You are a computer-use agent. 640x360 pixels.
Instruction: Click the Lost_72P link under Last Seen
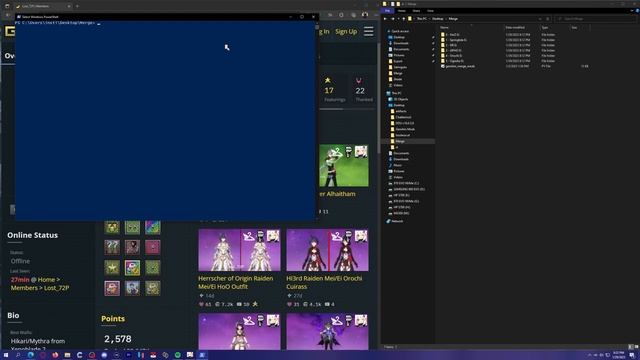click(56, 288)
